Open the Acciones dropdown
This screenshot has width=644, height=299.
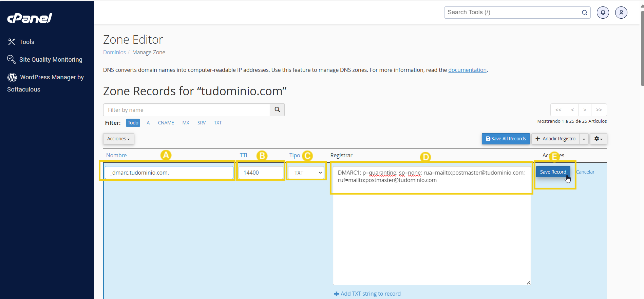click(118, 139)
